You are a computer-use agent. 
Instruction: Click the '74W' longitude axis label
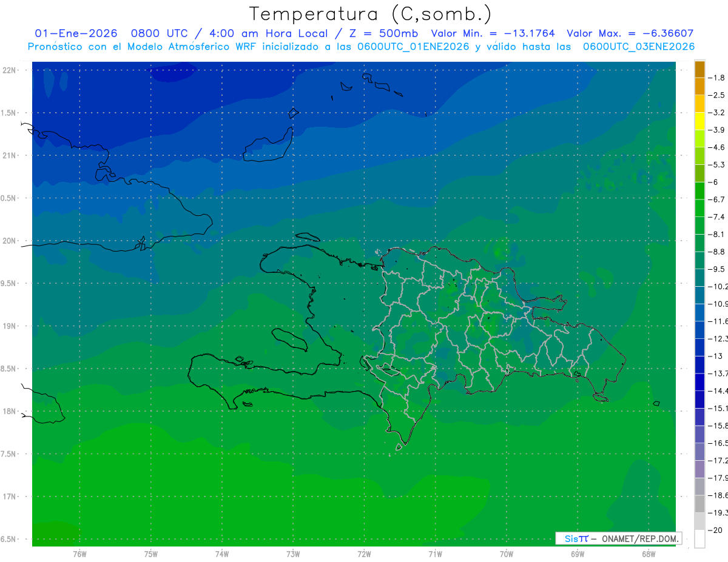pyautogui.click(x=222, y=554)
